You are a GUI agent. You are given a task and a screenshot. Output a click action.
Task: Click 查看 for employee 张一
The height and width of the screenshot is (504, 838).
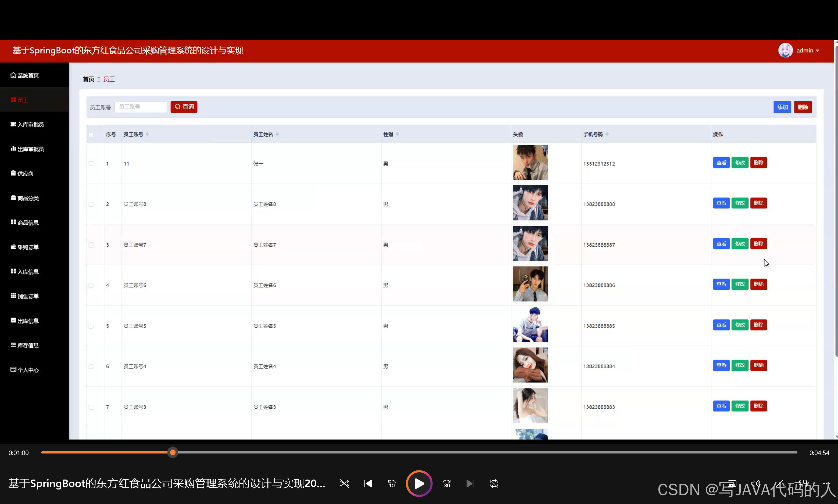(721, 163)
